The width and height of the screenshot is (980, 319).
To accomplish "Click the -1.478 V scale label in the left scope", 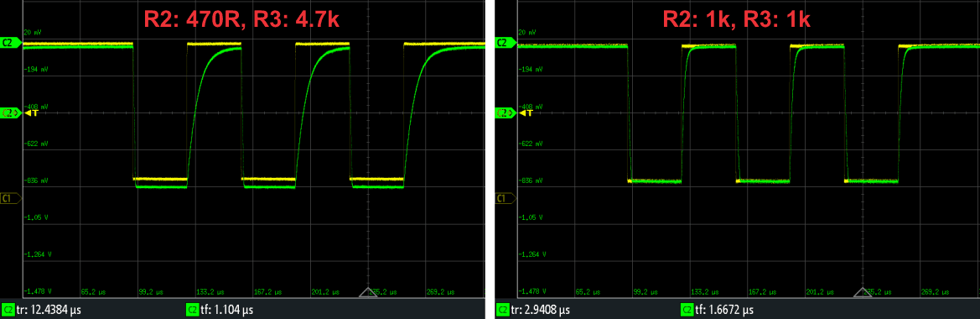I will 38,291.
